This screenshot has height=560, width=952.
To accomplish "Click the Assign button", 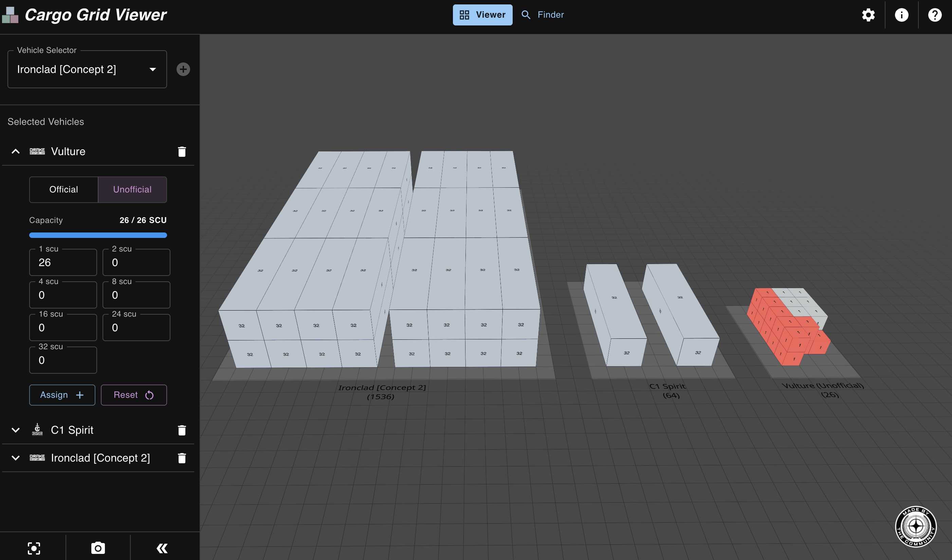I will pyautogui.click(x=62, y=395).
